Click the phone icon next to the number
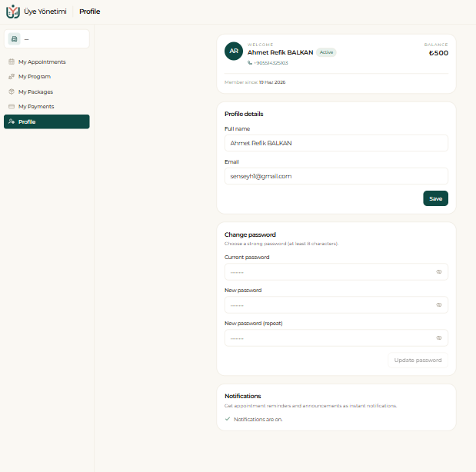This screenshot has width=476, height=472. click(250, 63)
